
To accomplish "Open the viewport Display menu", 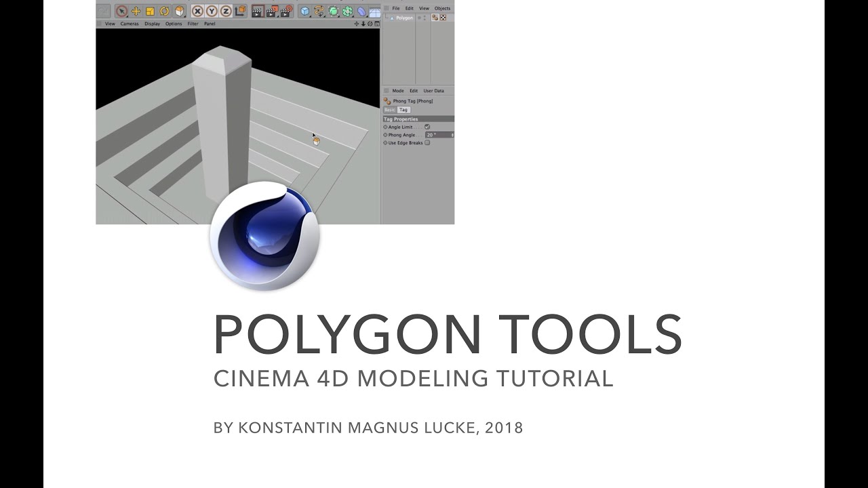I will 152,24.
